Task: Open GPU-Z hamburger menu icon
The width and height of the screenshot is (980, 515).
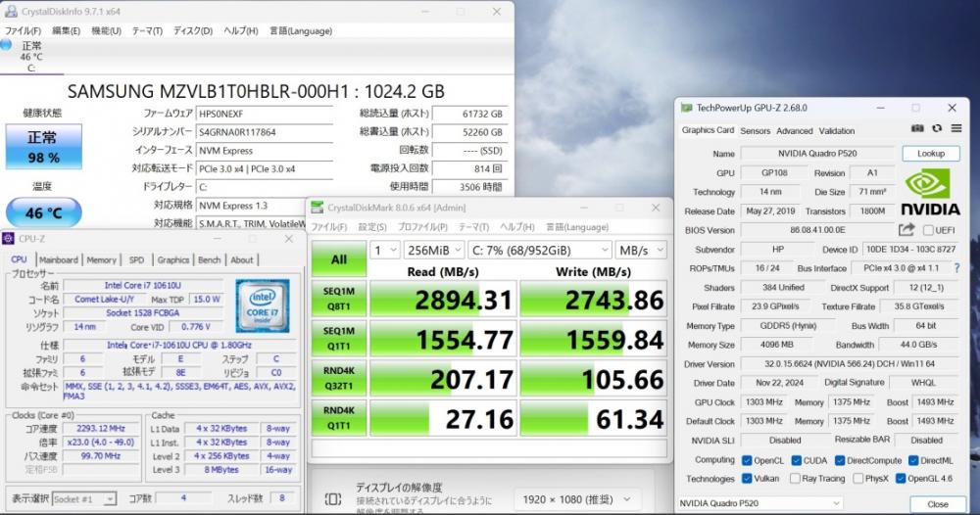Action: 956,128
